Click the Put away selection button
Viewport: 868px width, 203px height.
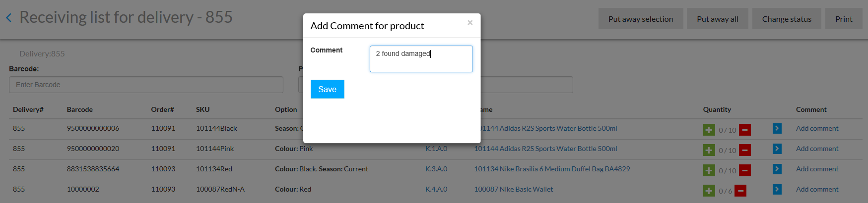pyautogui.click(x=640, y=19)
